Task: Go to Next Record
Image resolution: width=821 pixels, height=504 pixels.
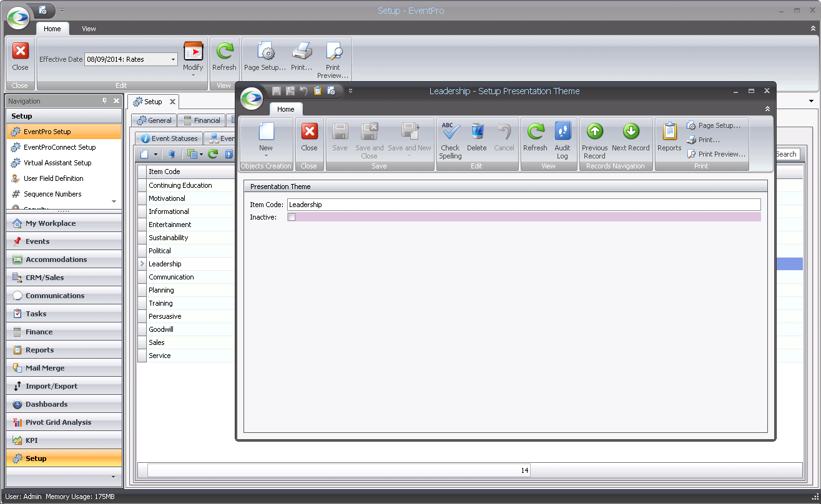Action: 631,137
